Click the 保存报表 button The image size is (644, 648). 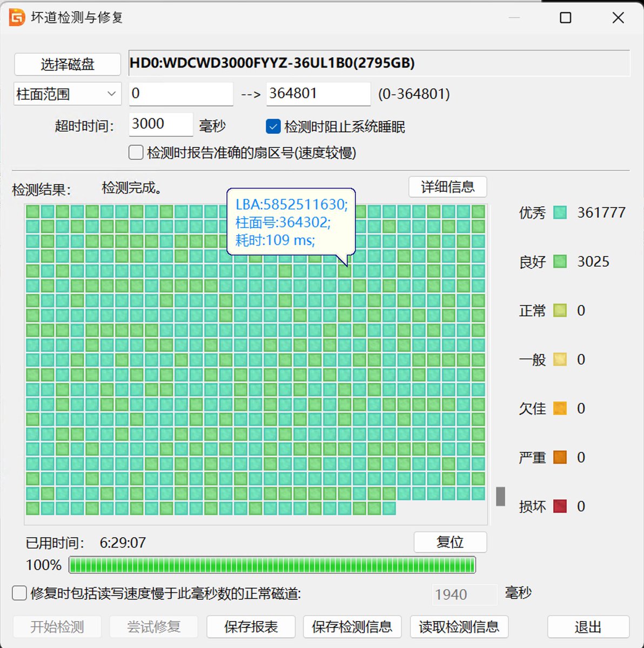251,627
